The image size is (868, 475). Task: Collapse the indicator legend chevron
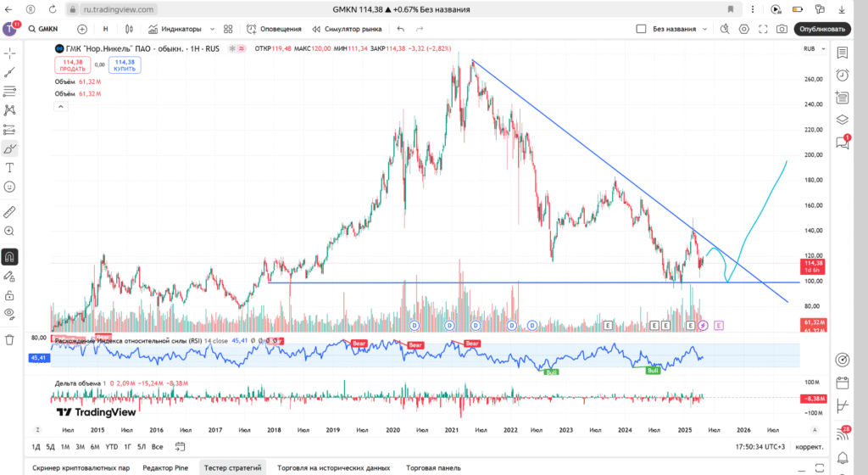click(61, 106)
